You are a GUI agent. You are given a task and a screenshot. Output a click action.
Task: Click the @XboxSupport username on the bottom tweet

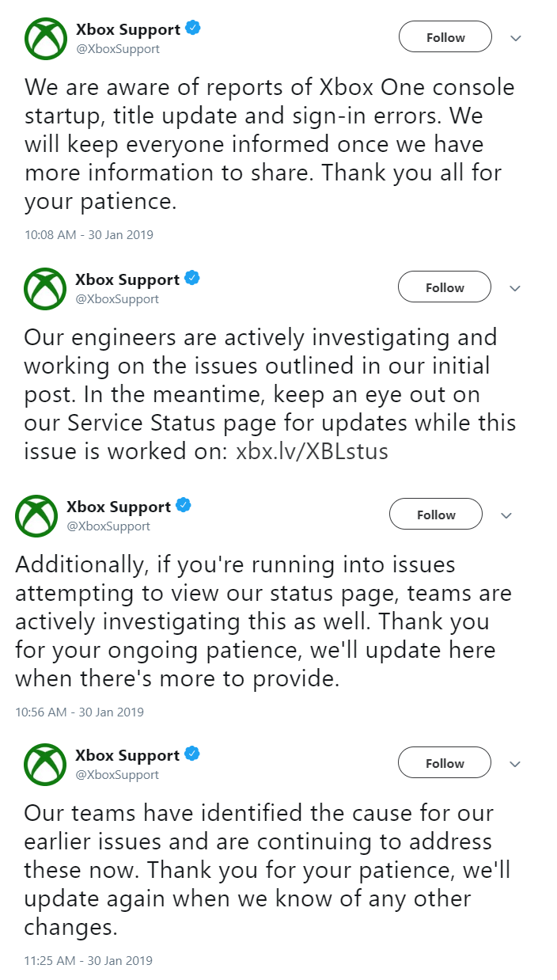(x=116, y=773)
